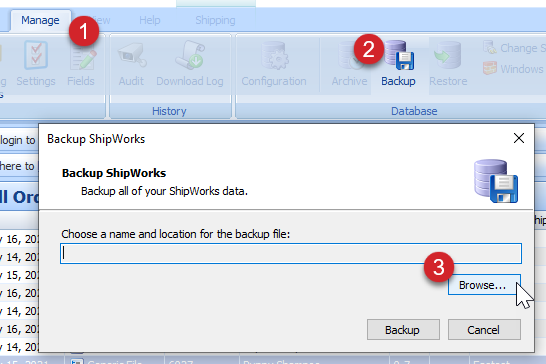Screen dimensions: 546x364
Task: Click into the backup file path field
Action: [291, 254]
